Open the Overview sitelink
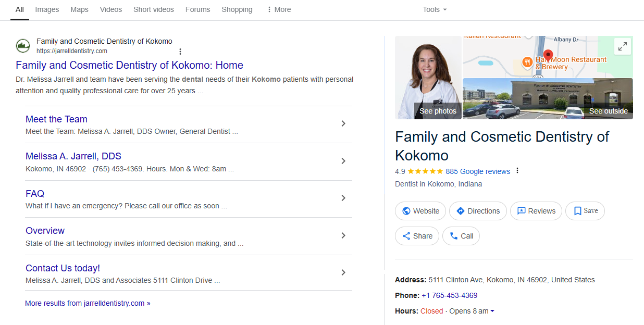Viewport: 644px width, 325px height. [45, 231]
